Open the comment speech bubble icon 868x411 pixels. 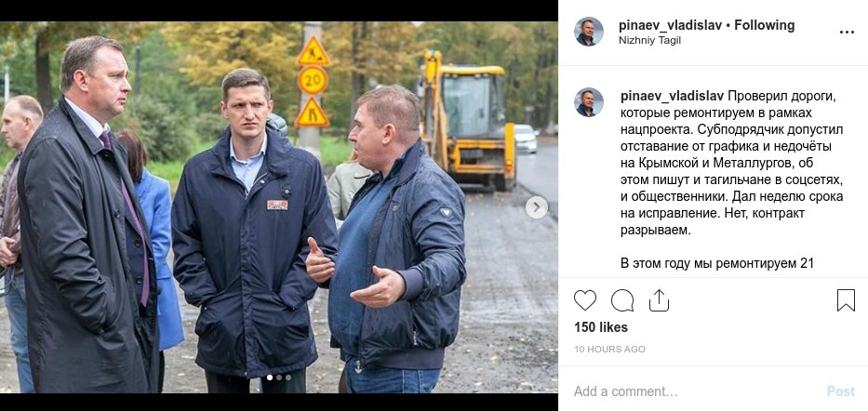tap(622, 300)
